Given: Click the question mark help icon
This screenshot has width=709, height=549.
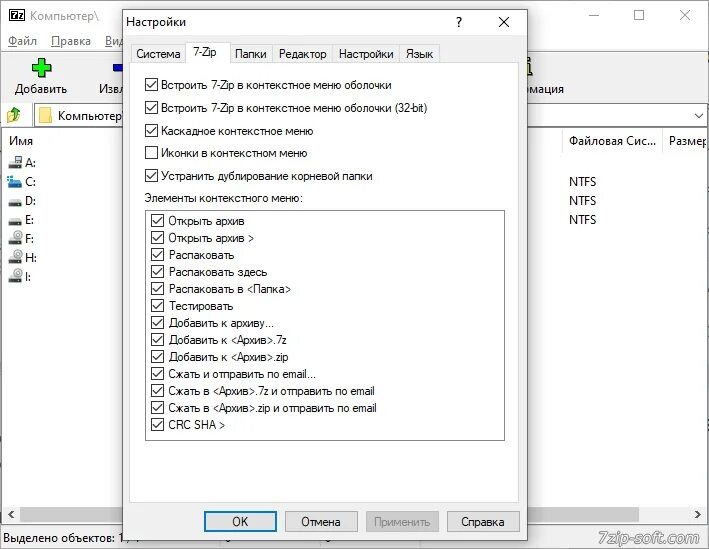Looking at the screenshot, I should [459, 22].
